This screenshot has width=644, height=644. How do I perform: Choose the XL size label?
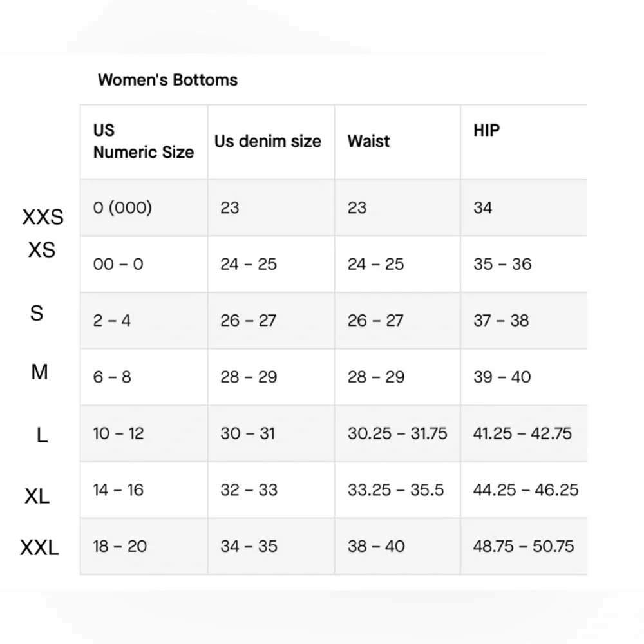coord(37,496)
